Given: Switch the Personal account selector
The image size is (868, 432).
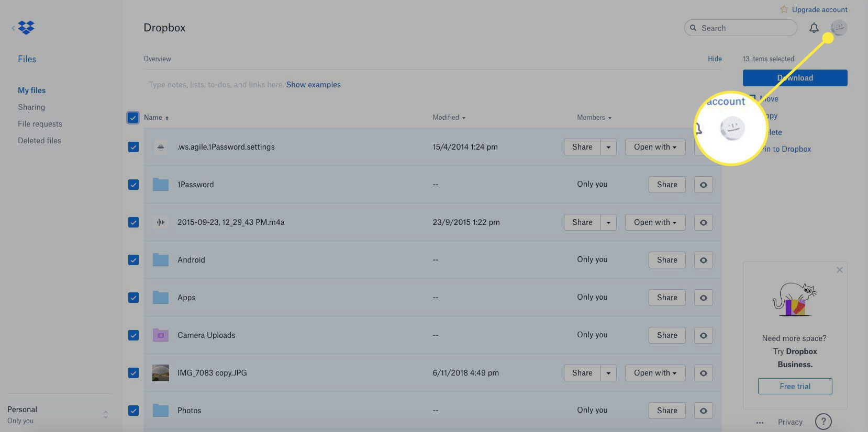Looking at the screenshot, I should [57, 415].
